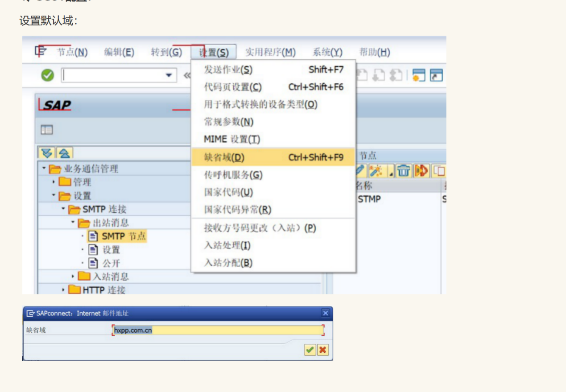Cancel the dialog with red X icon
Viewport: 566px width, 392px height.
(x=323, y=350)
